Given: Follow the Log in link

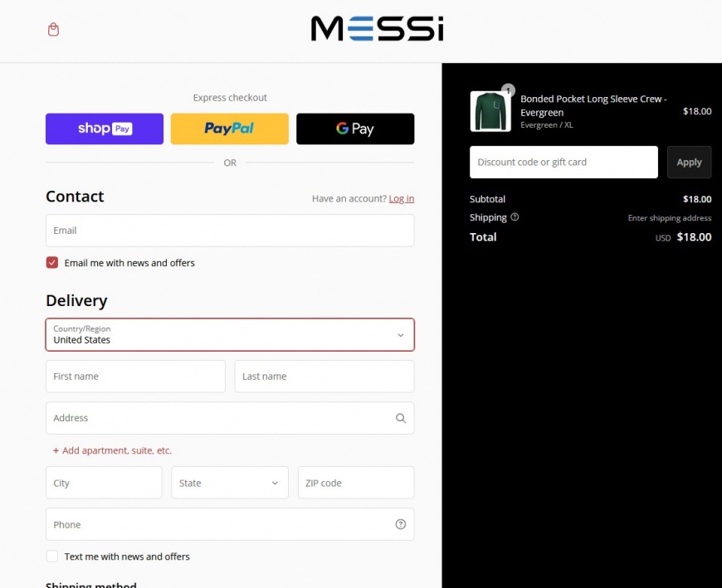Looking at the screenshot, I should click(402, 198).
